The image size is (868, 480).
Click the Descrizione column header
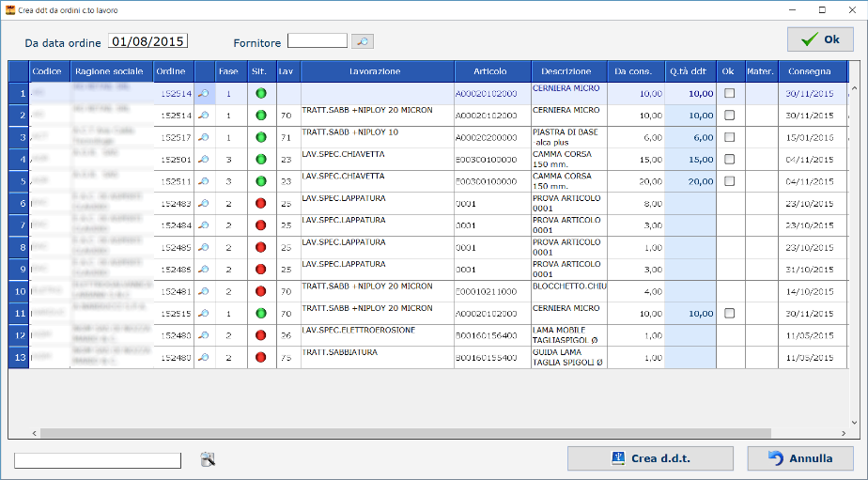pos(569,71)
